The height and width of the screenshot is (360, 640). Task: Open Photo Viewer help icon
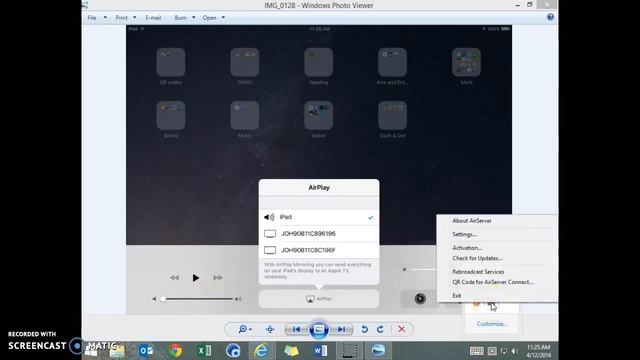pyautogui.click(x=550, y=17)
